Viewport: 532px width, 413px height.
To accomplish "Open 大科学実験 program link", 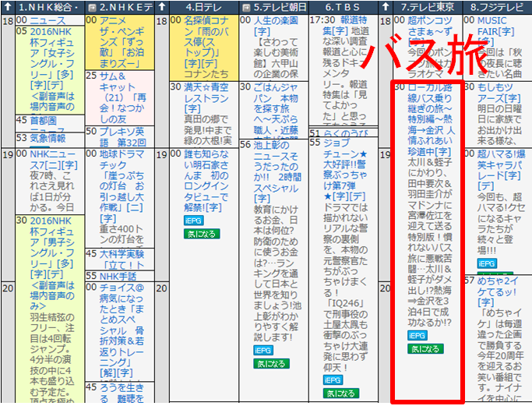I will pyautogui.click(x=122, y=259).
